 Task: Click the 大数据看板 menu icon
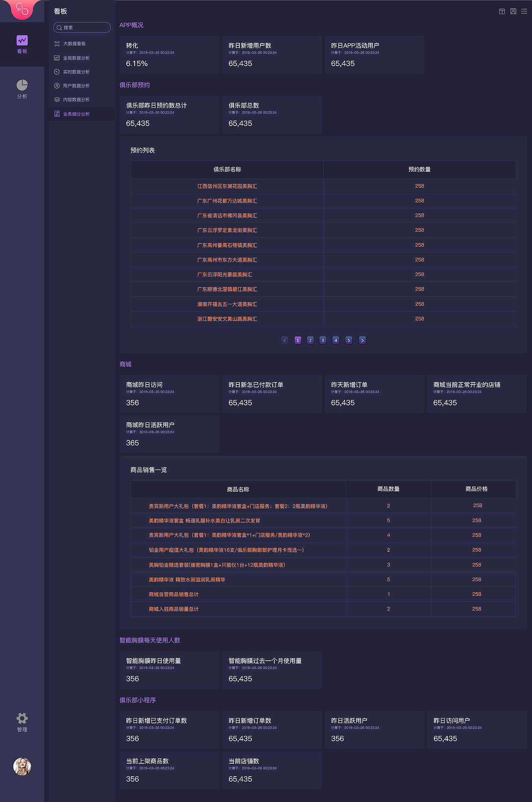pyautogui.click(x=57, y=44)
